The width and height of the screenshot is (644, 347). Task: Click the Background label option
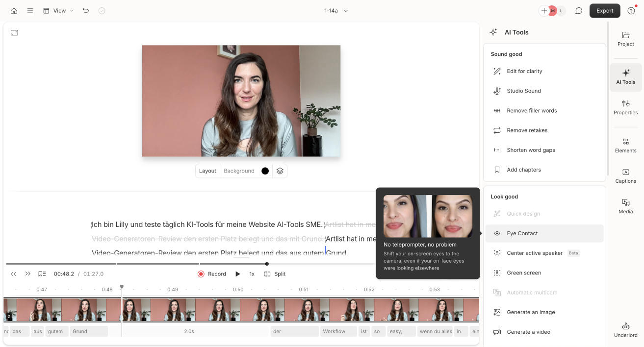pos(239,171)
